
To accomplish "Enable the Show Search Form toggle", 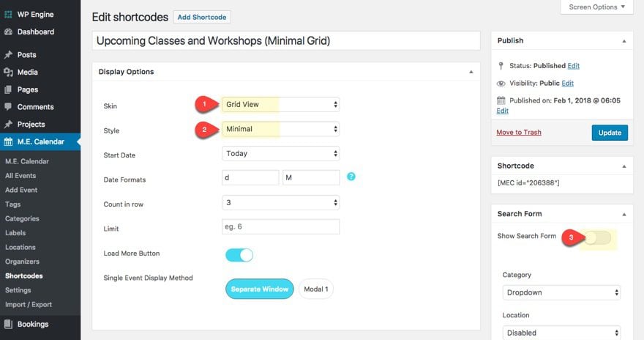I will coord(598,237).
